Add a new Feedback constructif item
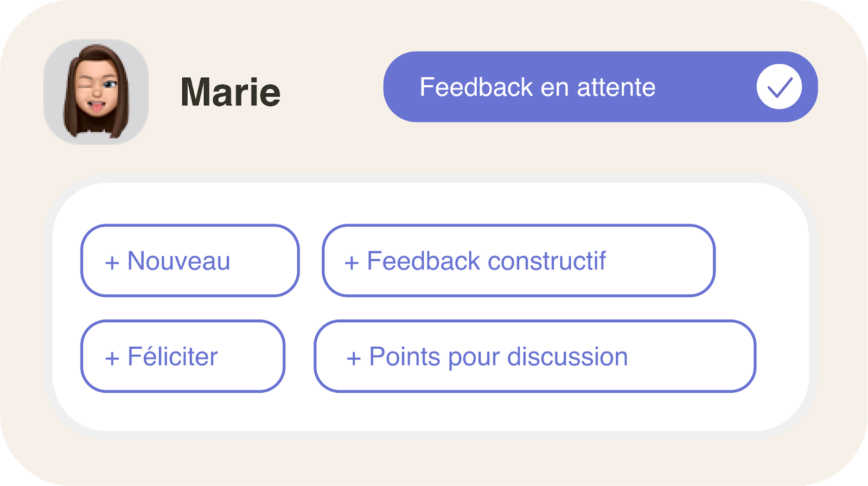 [x=518, y=260]
